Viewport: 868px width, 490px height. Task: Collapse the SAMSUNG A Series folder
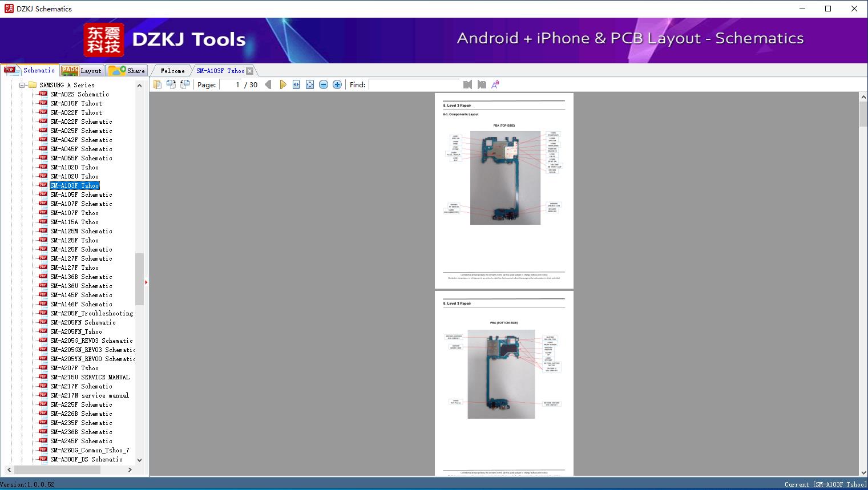(22, 85)
